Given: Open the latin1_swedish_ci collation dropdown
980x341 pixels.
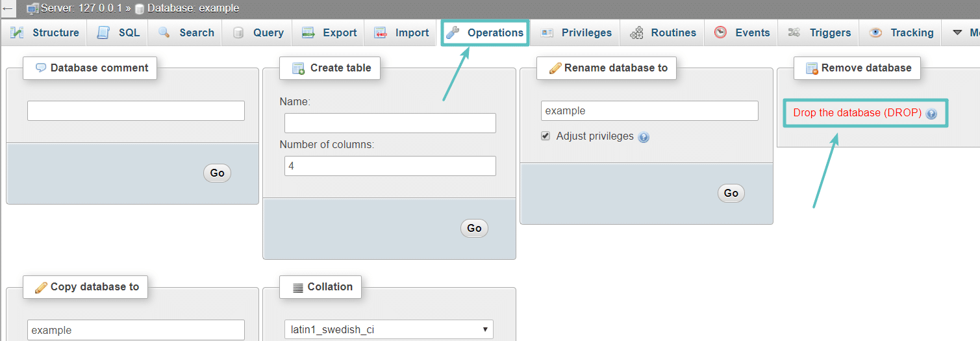Looking at the screenshot, I should coord(388,329).
